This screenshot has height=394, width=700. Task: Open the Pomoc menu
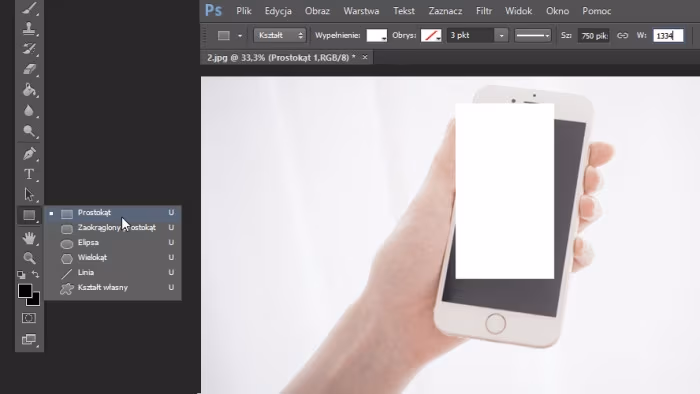tap(596, 11)
